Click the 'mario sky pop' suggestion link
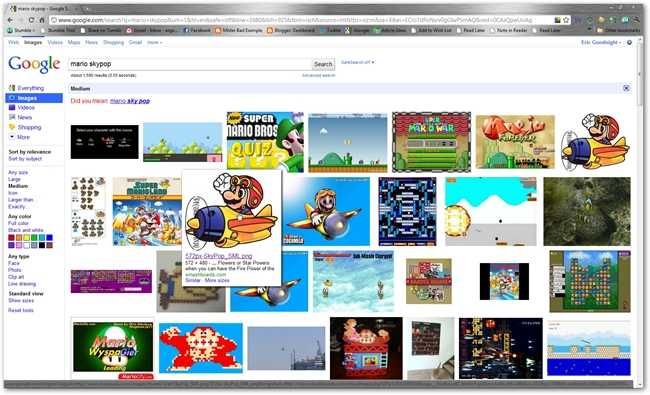The image size is (650, 395). click(130, 101)
